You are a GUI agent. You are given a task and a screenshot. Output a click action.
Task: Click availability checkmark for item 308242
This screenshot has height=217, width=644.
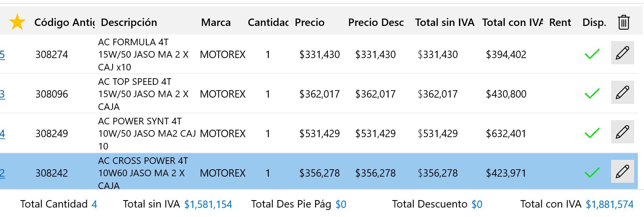[592, 173]
